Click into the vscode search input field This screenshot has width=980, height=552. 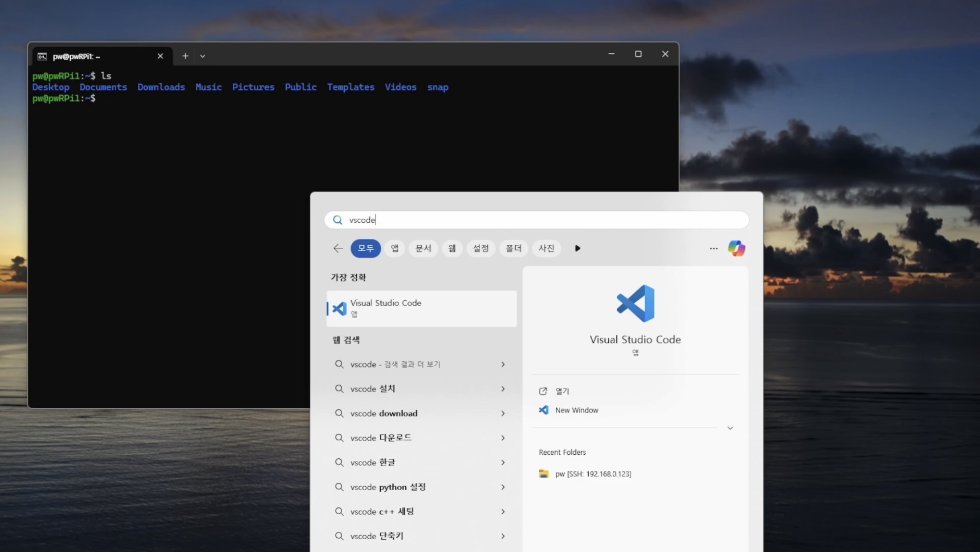540,220
